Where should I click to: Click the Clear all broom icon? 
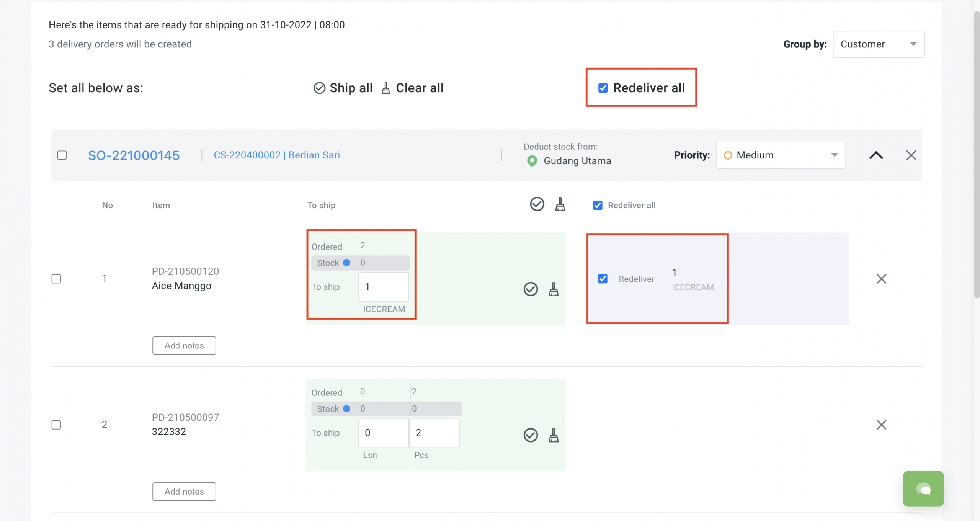pyautogui.click(x=386, y=88)
